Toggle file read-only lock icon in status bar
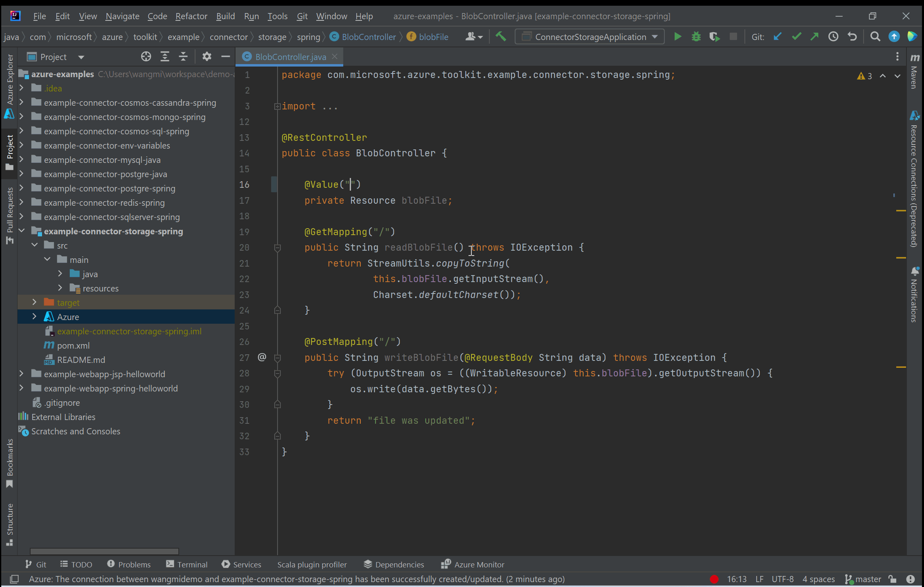This screenshot has width=924, height=587. (893, 579)
